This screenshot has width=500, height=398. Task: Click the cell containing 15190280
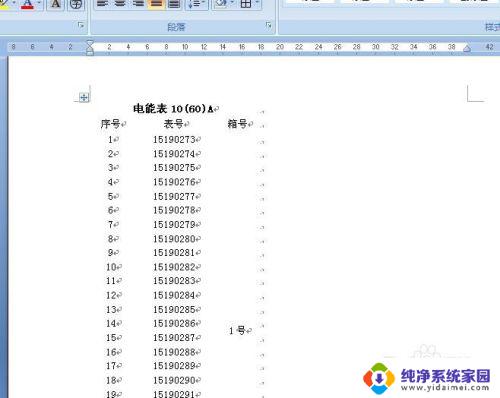tap(174, 239)
